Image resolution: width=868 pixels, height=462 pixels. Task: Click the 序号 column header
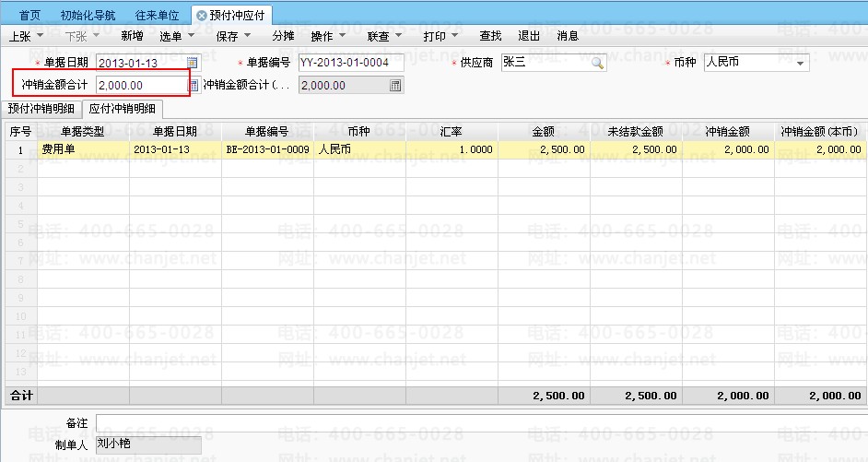pyautogui.click(x=21, y=132)
